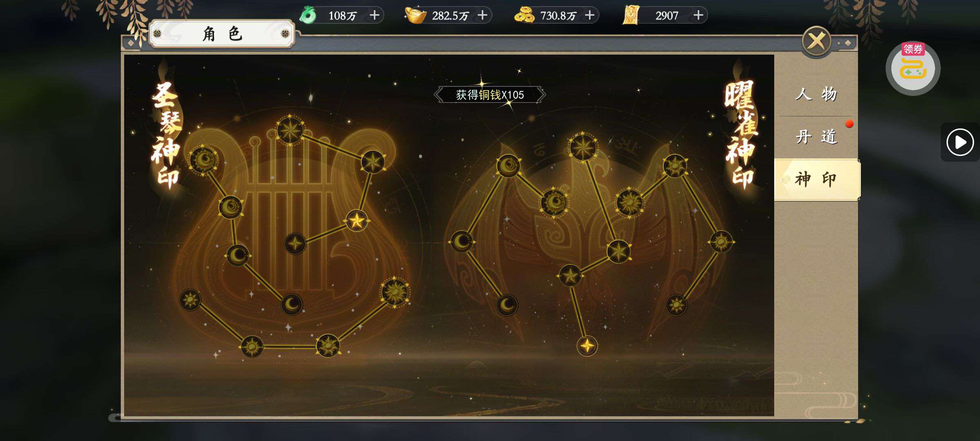Open the 领券 coupon gamepad icon
The height and width of the screenshot is (441, 980).
coord(913,68)
